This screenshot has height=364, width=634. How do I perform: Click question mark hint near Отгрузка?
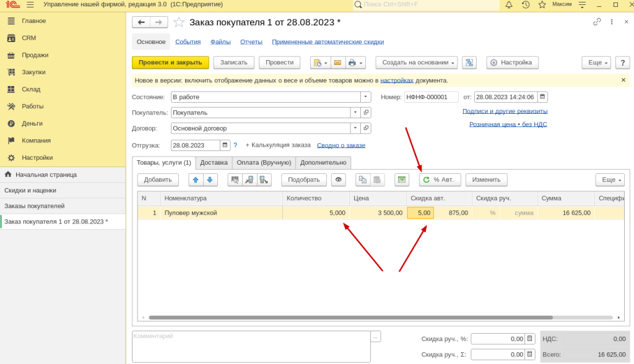pos(235,145)
